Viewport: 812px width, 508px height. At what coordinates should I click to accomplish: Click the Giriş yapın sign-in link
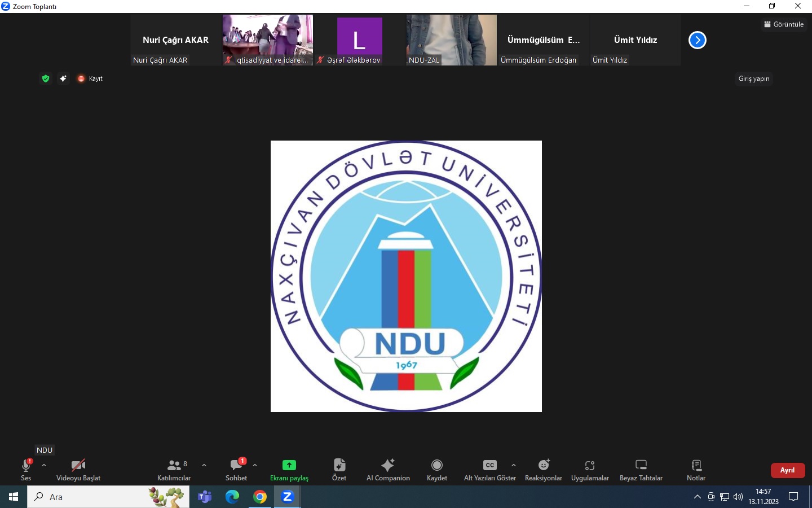tap(754, 78)
